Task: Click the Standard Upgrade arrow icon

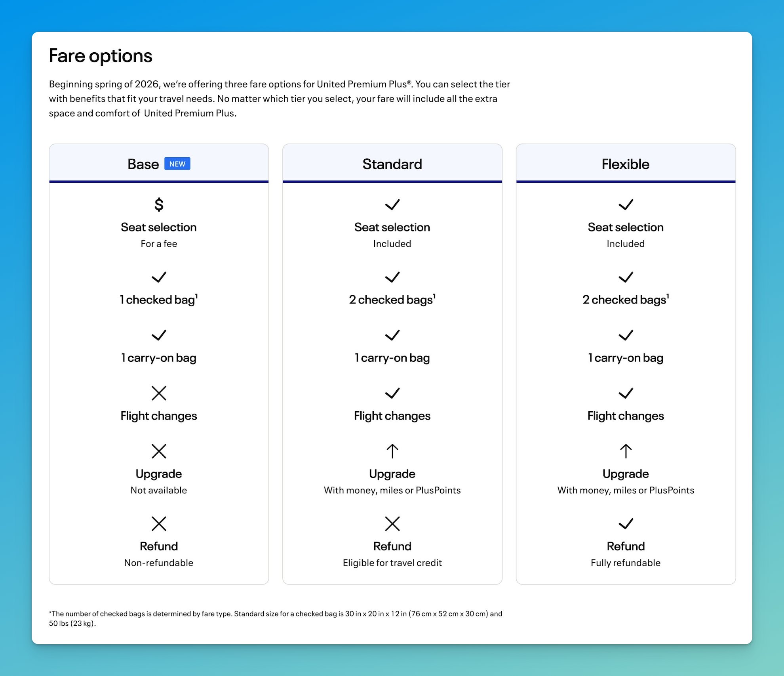Action: [392, 451]
